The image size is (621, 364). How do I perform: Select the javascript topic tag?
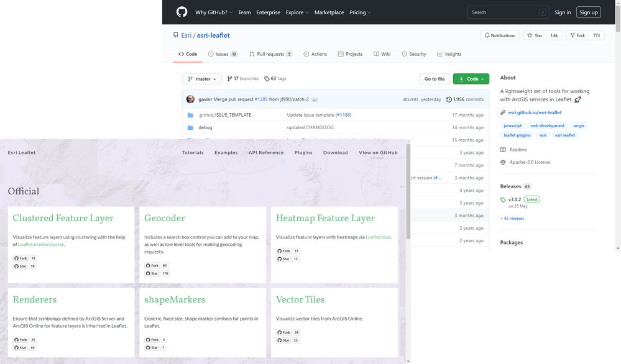[x=512, y=125]
